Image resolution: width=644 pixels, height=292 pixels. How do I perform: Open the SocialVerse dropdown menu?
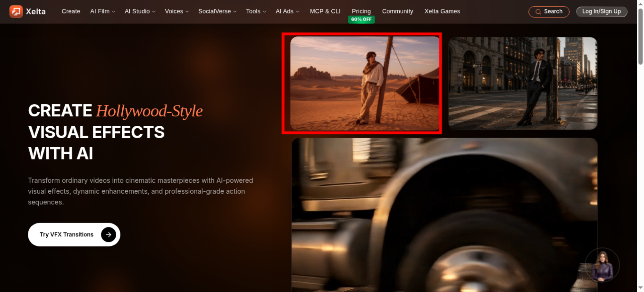(217, 11)
